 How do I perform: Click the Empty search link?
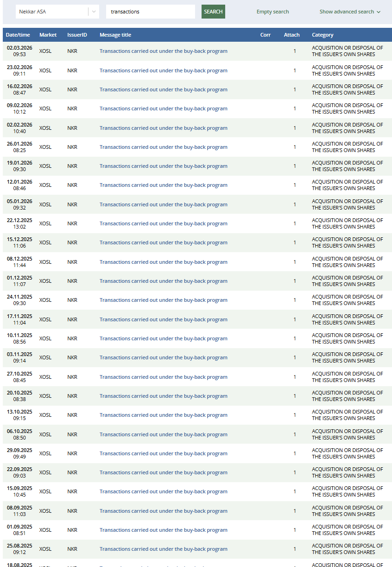(272, 12)
